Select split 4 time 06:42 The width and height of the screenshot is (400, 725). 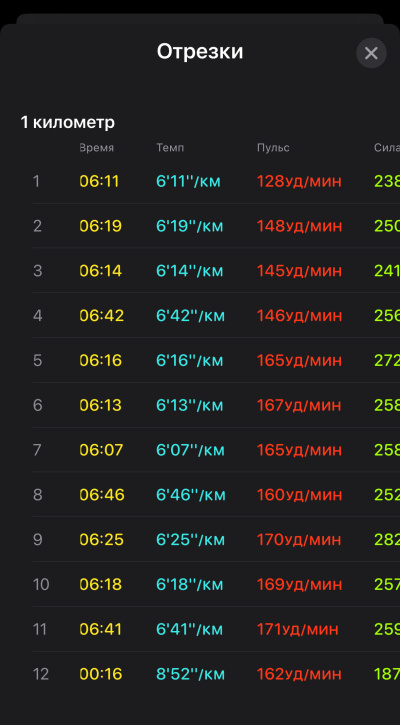pos(102,316)
